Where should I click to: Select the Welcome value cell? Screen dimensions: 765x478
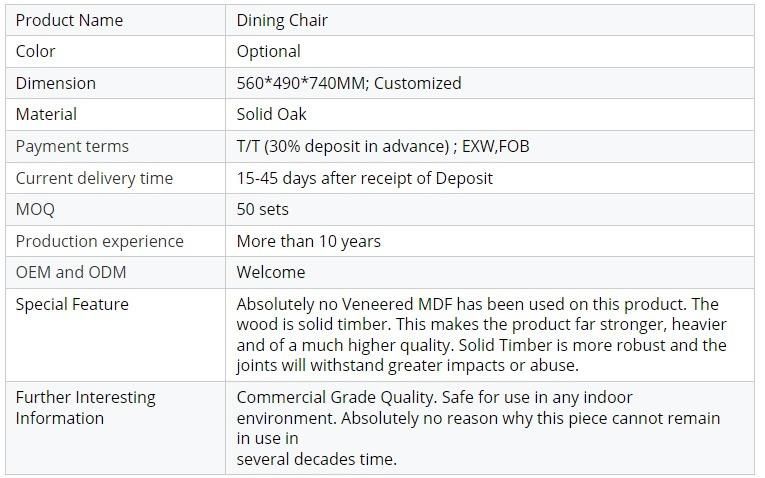coord(490,272)
